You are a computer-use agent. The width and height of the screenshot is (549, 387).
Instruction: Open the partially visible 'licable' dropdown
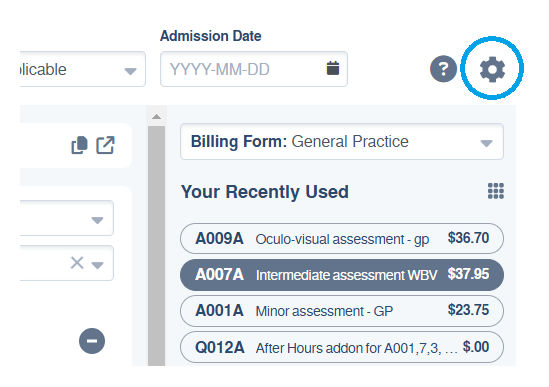click(83, 69)
